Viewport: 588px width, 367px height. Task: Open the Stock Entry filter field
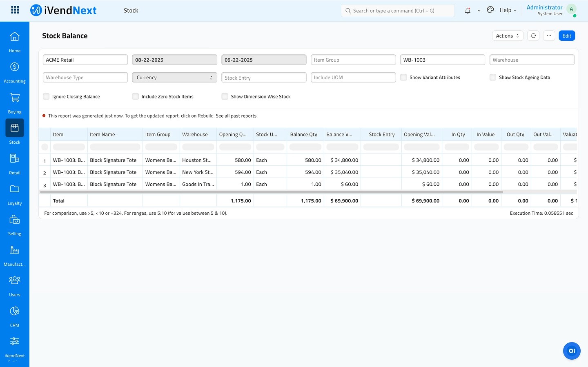coord(264,78)
